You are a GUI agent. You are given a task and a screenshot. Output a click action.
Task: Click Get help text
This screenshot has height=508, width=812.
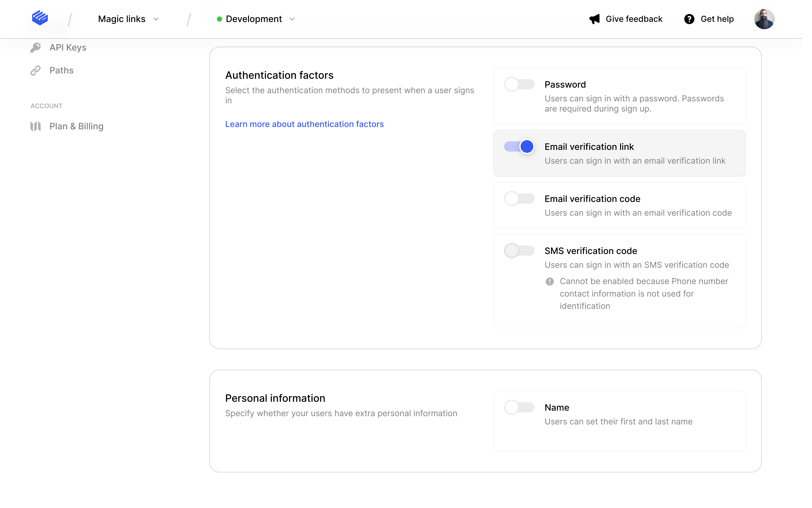(717, 19)
